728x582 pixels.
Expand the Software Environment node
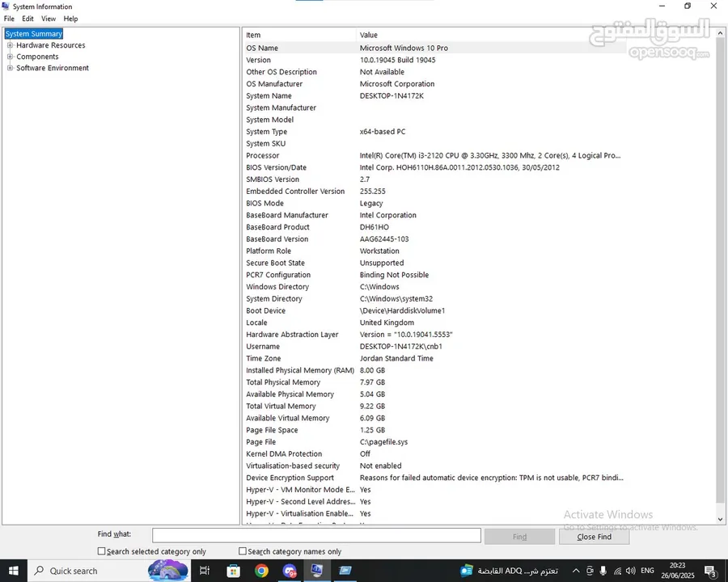coord(10,68)
